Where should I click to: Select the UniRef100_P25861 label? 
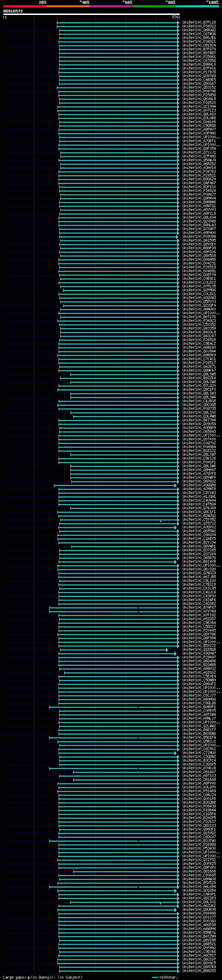click(199, 57)
